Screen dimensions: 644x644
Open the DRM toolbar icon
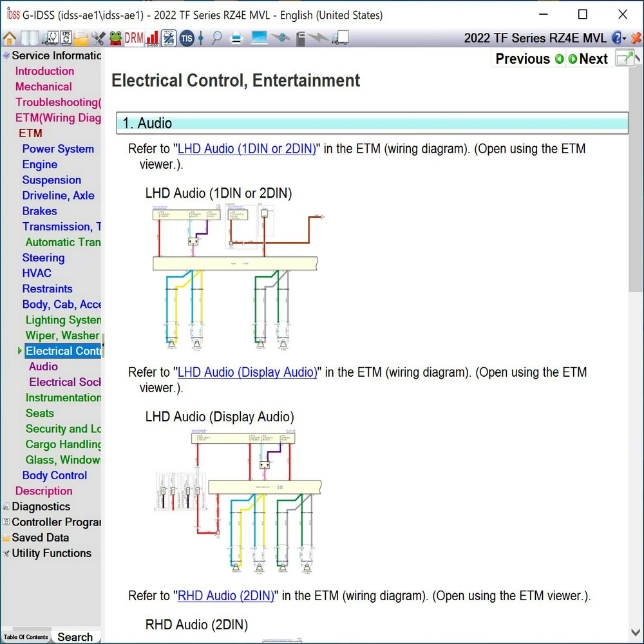click(134, 38)
